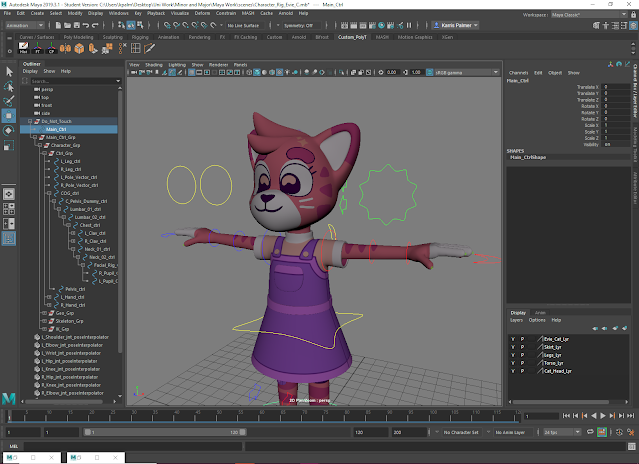This screenshot has height=464, width=639.
Task: Click the Undo arrow icon
Action: pyautogui.click(x=86, y=25)
